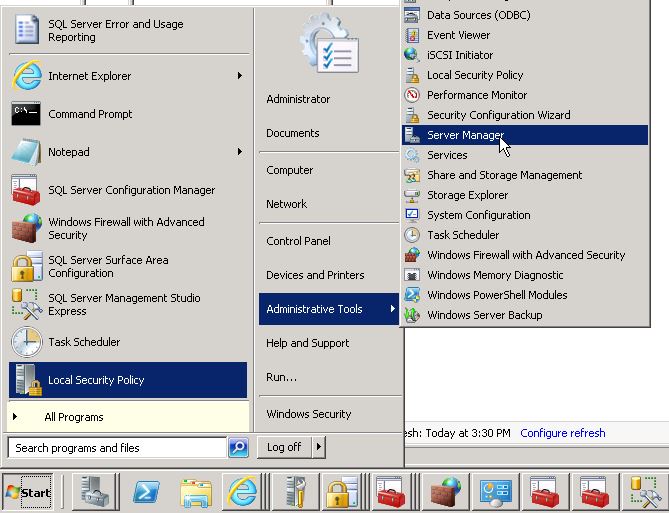
Task: Click Windows Memory Diagnostic chip icon
Action: [412, 275]
